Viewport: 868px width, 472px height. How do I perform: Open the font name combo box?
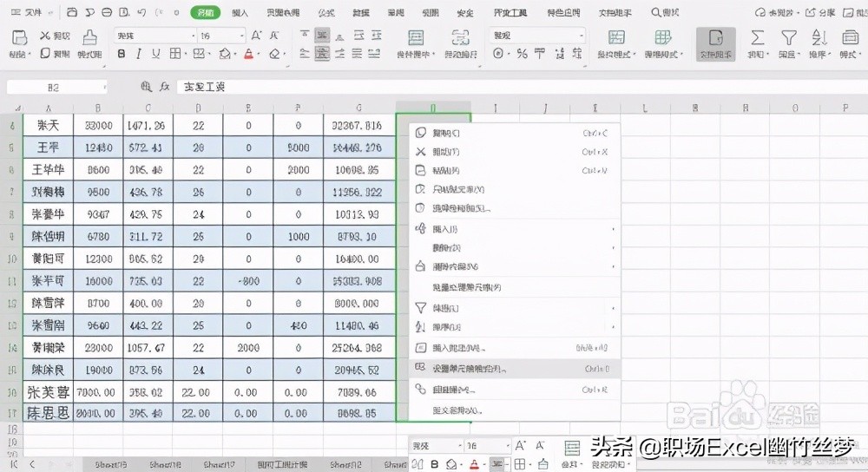click(x=155, y=36)
